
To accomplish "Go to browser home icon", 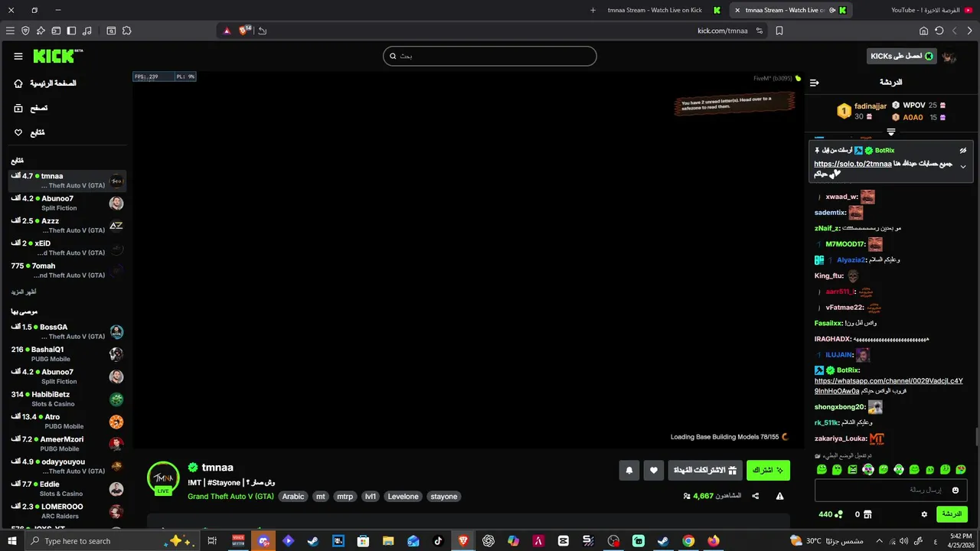I will click(x=923, y=31).
